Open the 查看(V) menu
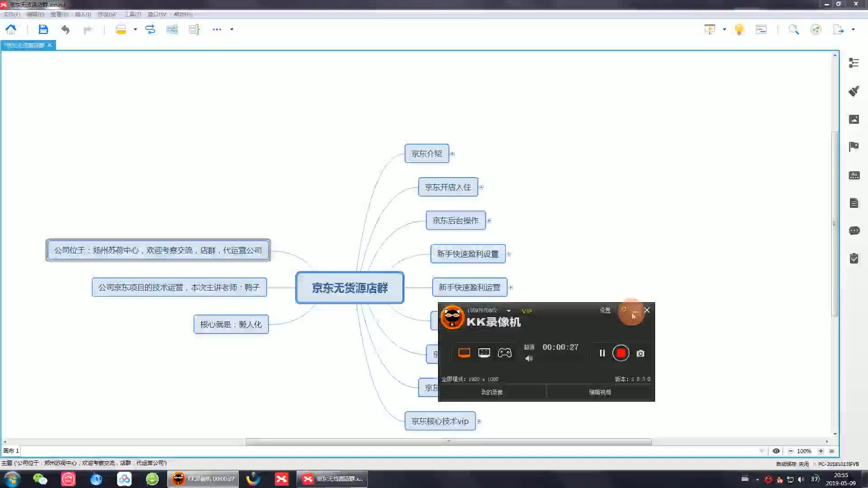Image resolution: width=868 pixels, height=488 pixels. tap(59, 14)
